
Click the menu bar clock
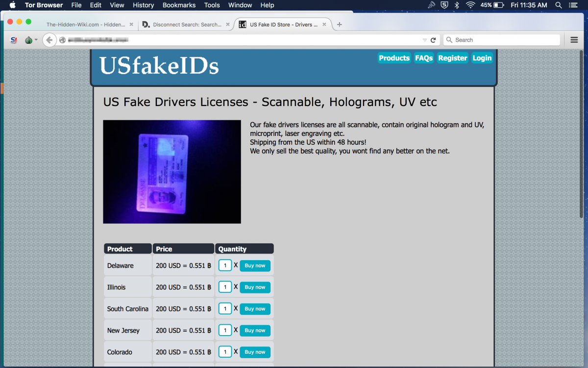[529, 5]
